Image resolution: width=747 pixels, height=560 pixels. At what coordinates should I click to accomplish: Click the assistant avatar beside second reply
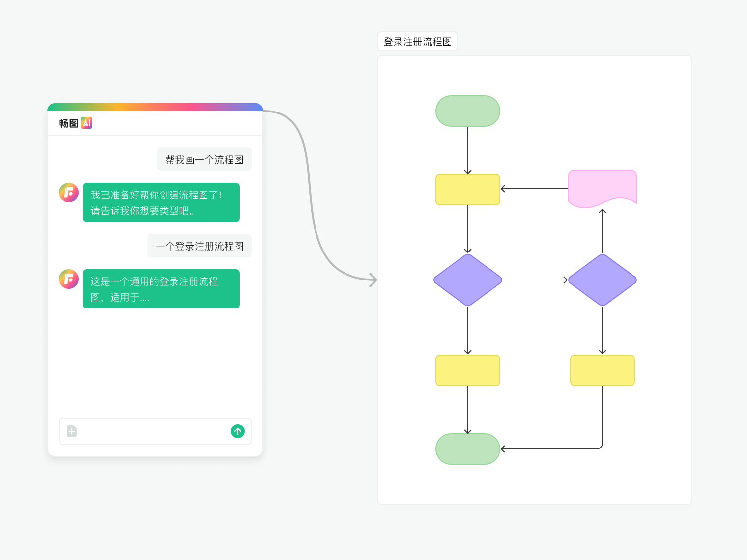pyautogui.click(x=69, y=279)
